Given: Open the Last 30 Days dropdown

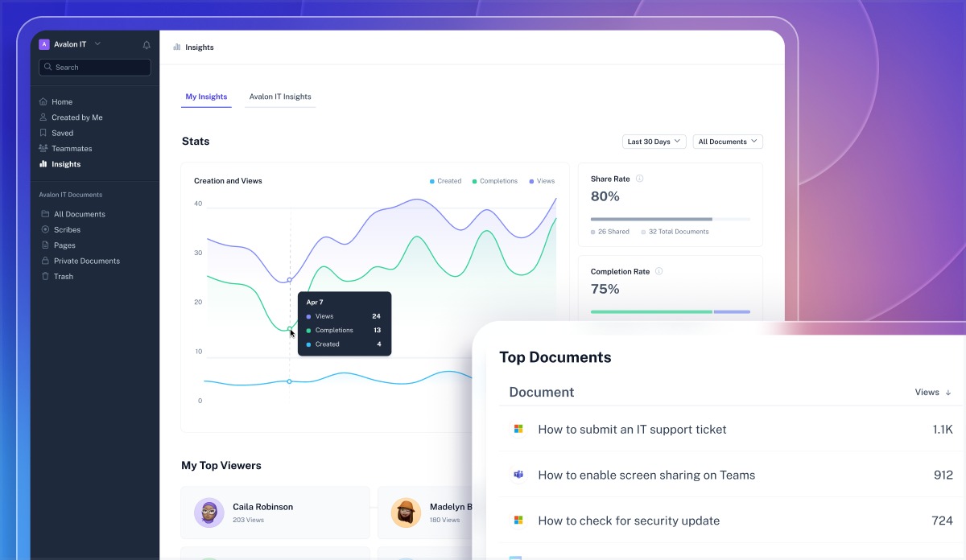Looking at the screenshot, I should tap(654, 142).
